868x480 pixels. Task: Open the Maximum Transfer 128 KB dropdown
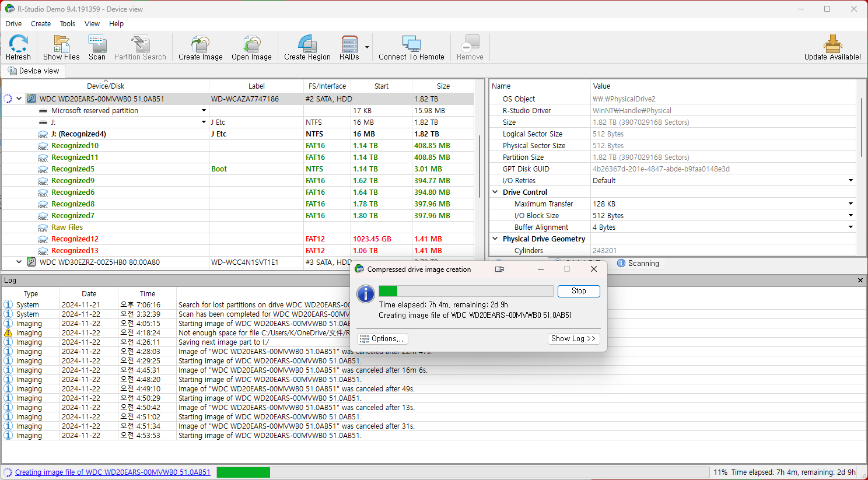850,204
